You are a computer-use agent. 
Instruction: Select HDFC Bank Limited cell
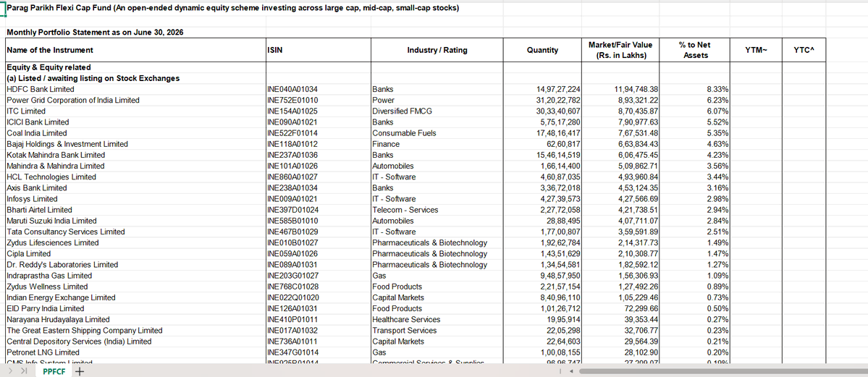pos(135,89)
